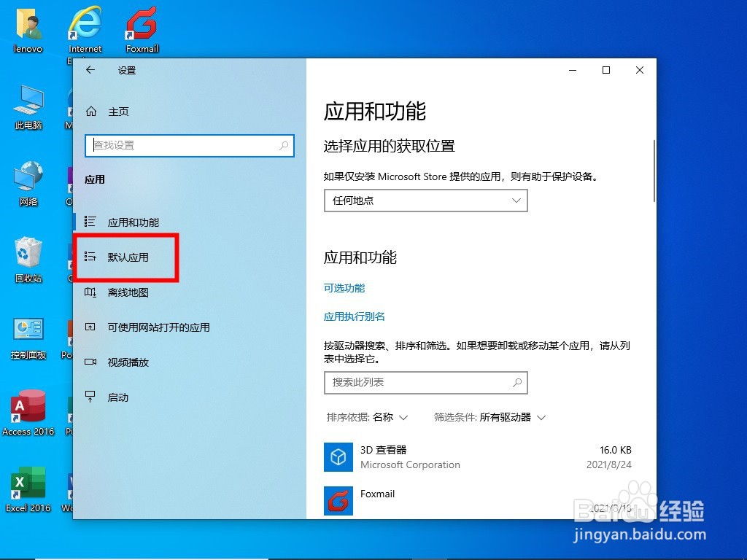Click the 2021/8/24 install date
The image size is (747, 560).
coord(609,464)
